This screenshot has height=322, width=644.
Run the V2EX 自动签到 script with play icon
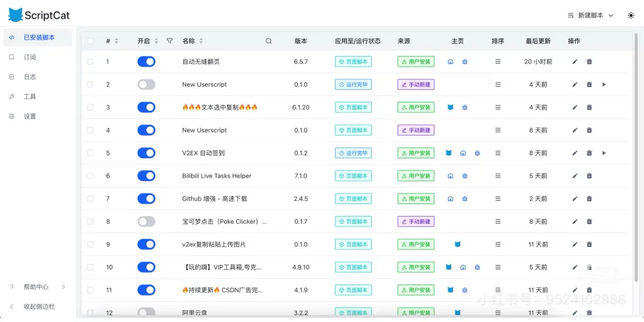coord(604,153)
